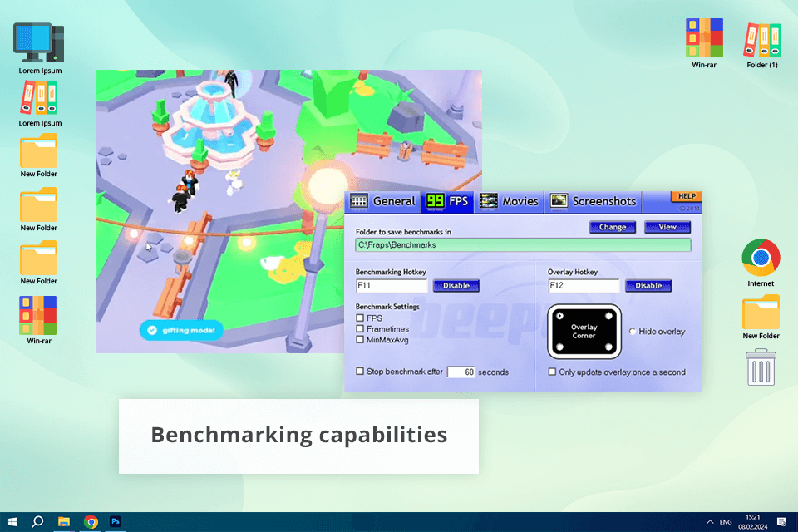Switch to the Fraps Screenshots tab
This screenshot has width=798, height=532.
pyautogui.click(x=594, y=202)
